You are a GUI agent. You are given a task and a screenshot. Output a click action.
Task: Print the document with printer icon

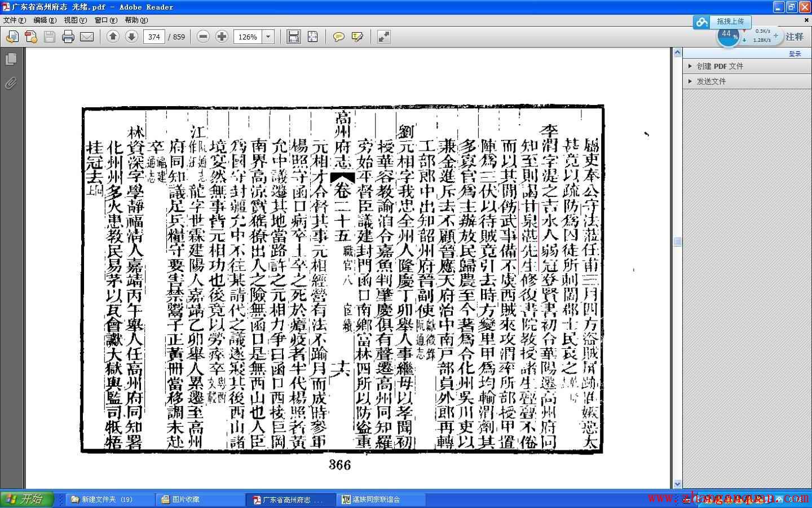pyautogui.click(x=68, y=37)
